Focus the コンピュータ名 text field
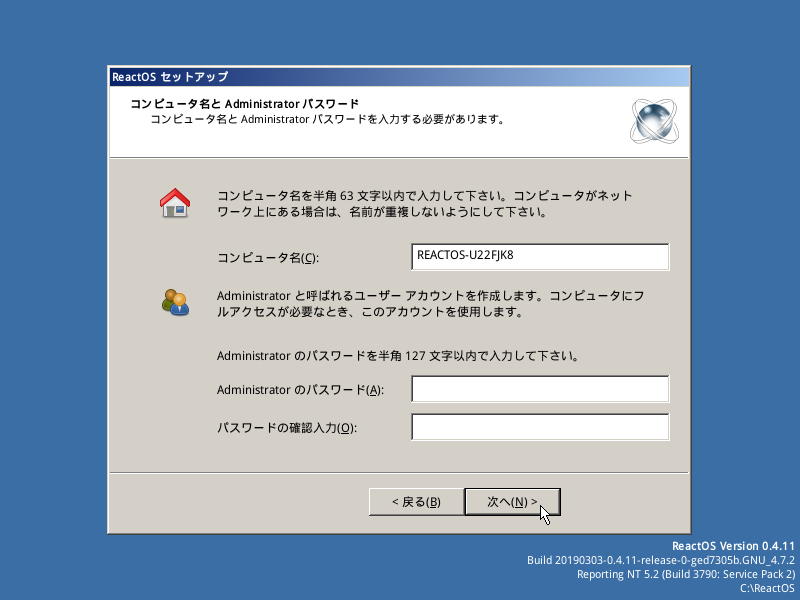This screenshot has height=600, width=800. 540,257
